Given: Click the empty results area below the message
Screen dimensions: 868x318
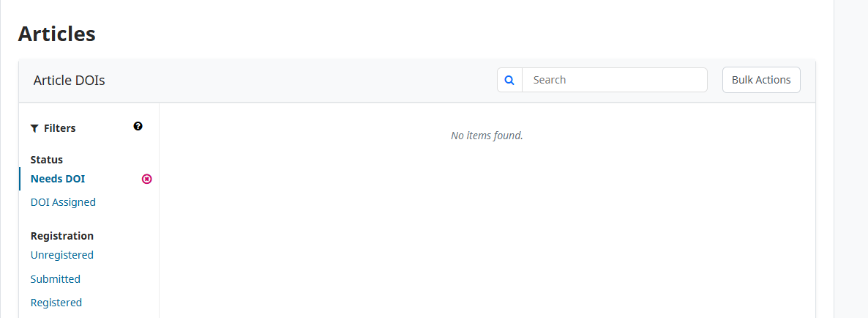Looking at the screenshot, I should [487, 233].
